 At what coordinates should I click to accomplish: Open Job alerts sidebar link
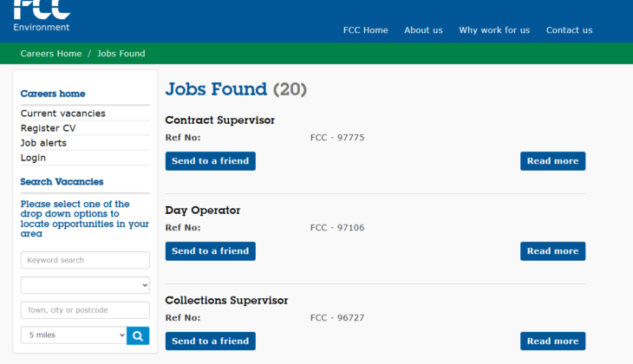[x=43, y=143]
